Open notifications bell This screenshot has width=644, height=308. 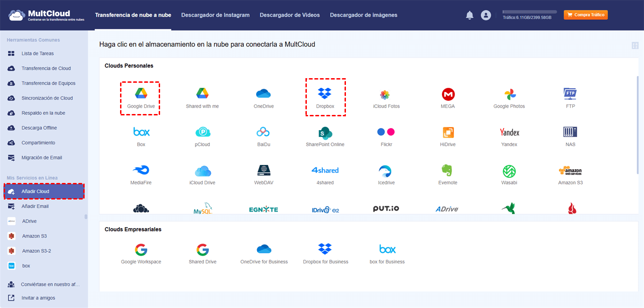(x=470, y=15)
